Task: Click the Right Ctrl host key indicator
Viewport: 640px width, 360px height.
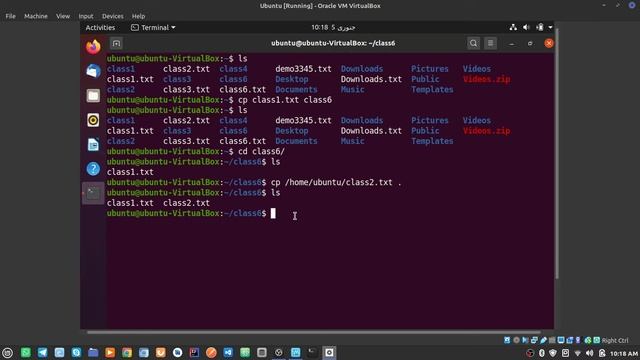Action: pos(615,340)
